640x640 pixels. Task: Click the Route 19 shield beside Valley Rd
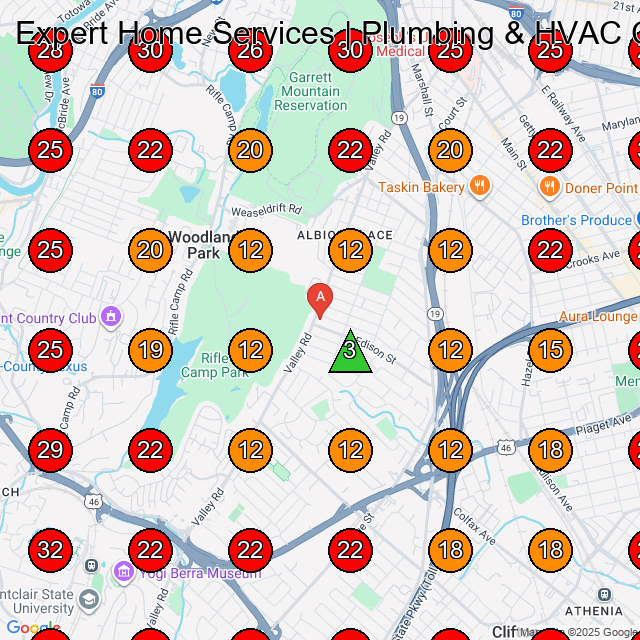click(399, 118)
